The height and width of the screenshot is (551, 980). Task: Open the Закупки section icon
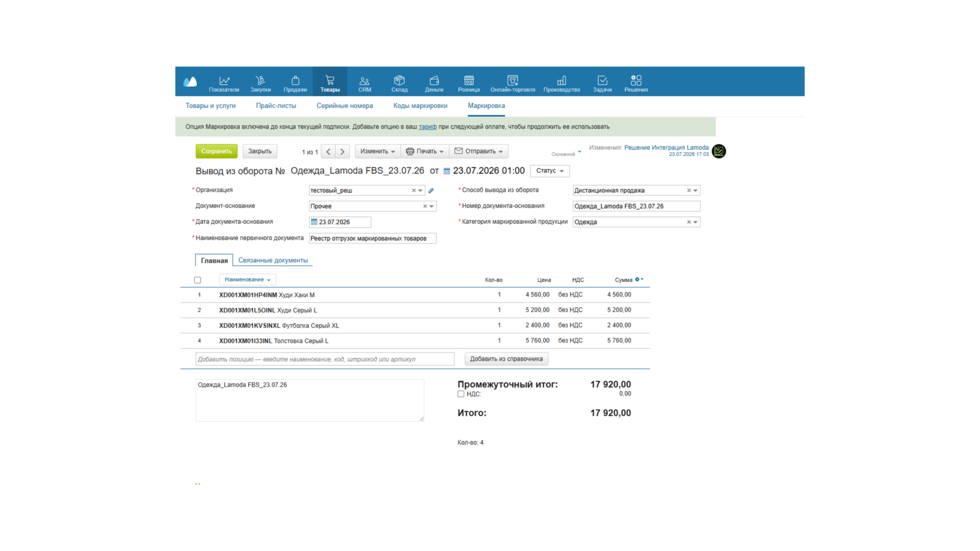[260, 81]
